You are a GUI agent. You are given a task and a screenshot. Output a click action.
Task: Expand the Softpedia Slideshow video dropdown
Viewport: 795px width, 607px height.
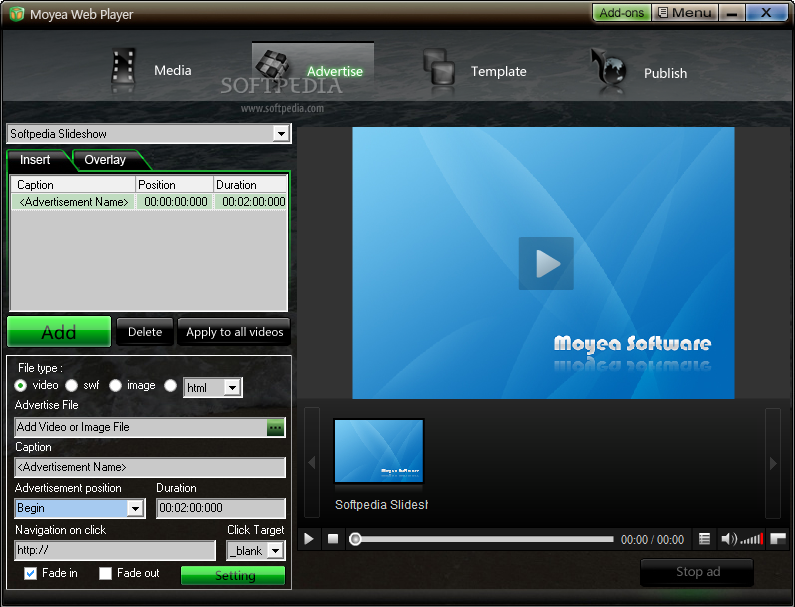[281, 134]
